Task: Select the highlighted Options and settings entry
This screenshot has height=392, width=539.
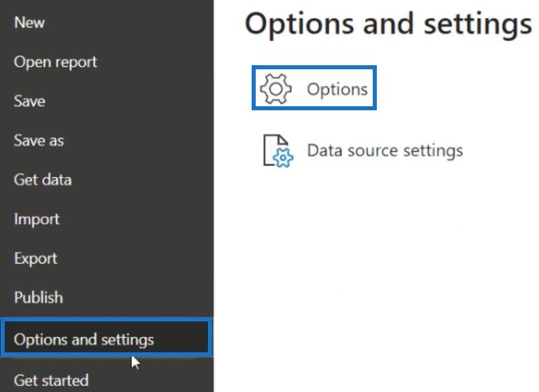Action: (106, 338)
